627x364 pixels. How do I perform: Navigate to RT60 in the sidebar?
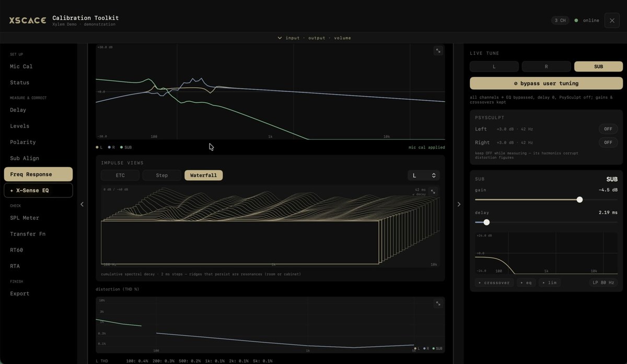click(x=17, y=250)
